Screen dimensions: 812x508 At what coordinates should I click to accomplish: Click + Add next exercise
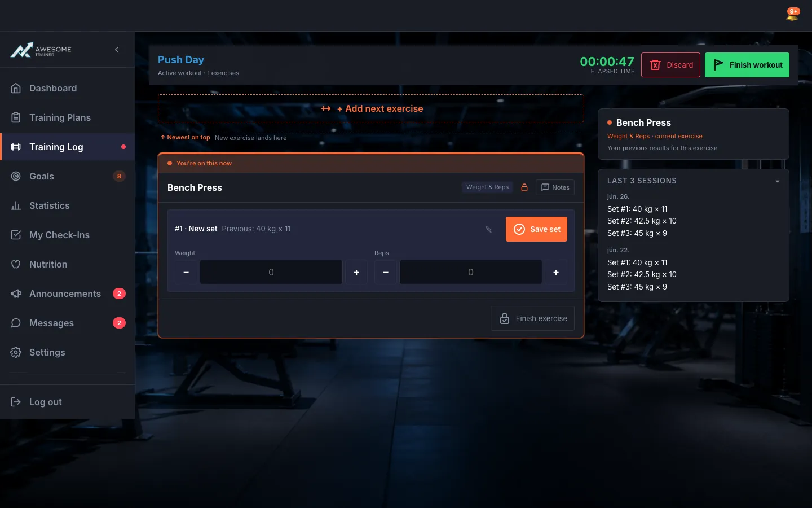point(371,108)
